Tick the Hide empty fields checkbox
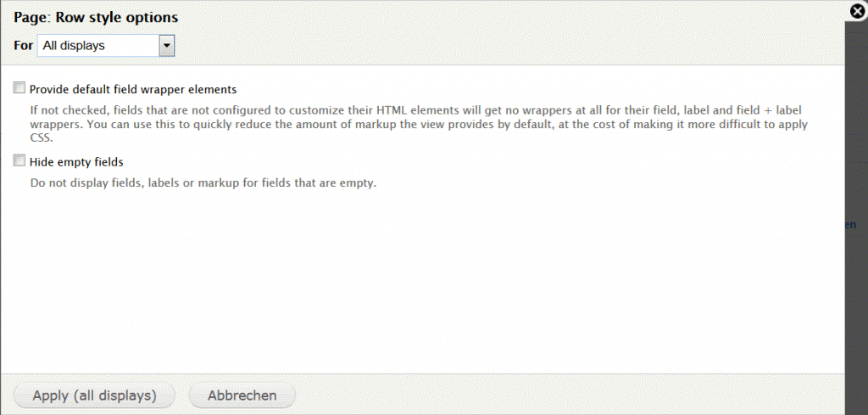This screenshot has width=868, height=415. [19, 160]
